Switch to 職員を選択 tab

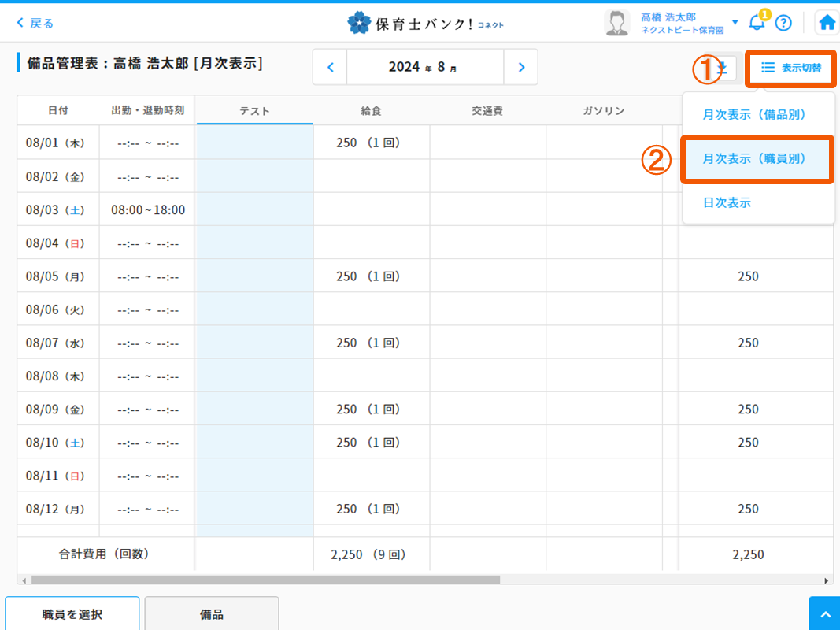coord(72,614)
